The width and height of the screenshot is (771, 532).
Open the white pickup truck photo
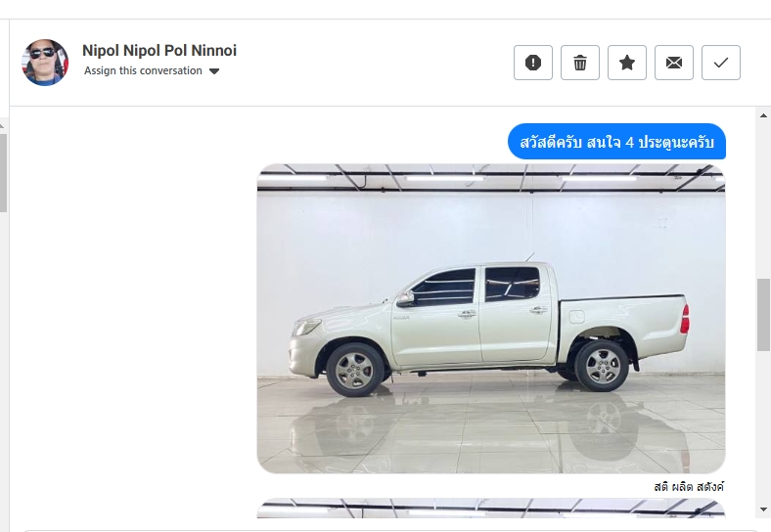(x=491, y=319)
